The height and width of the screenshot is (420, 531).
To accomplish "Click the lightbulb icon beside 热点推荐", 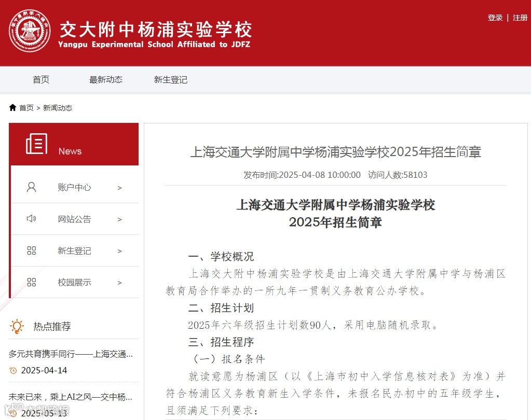I will pos(17,326).
